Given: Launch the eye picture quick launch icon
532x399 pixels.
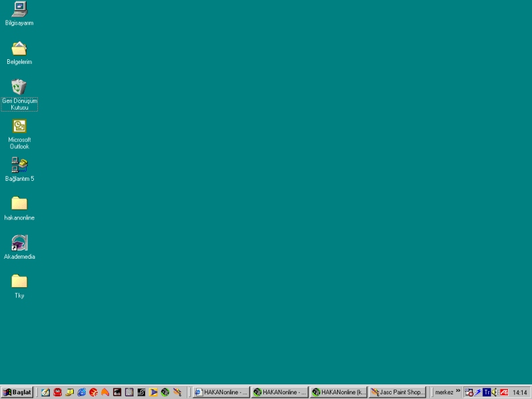Looking at the screenshot, I should (x=117, y=392).
